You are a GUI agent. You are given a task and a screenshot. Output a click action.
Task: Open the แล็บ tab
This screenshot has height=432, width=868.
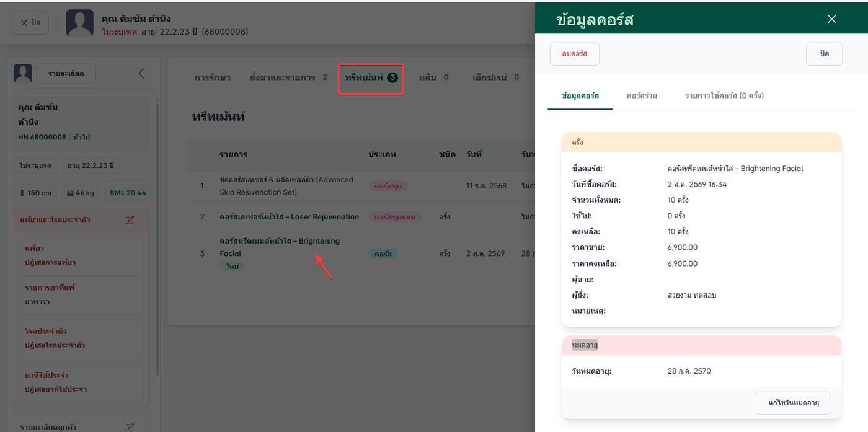point(435,77)
